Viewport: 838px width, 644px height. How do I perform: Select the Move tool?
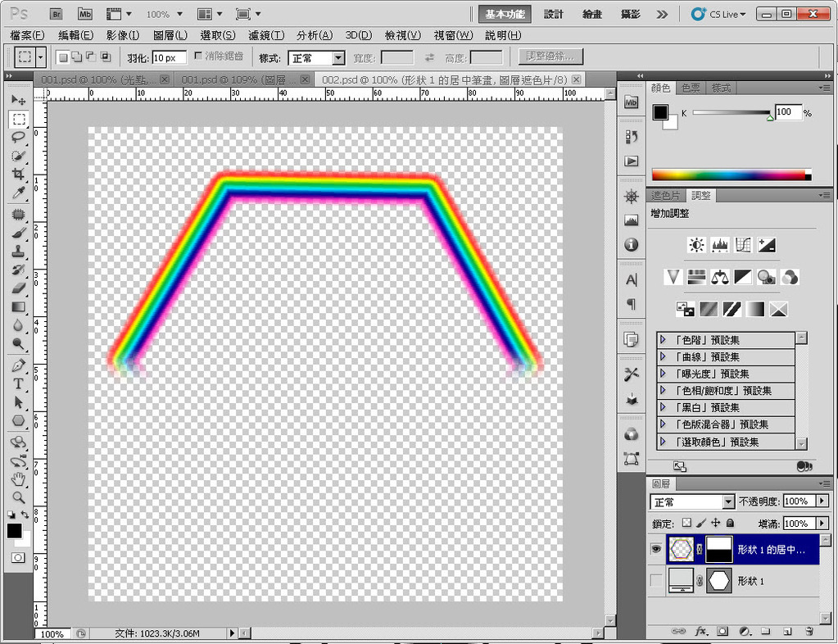pos(18,100)
